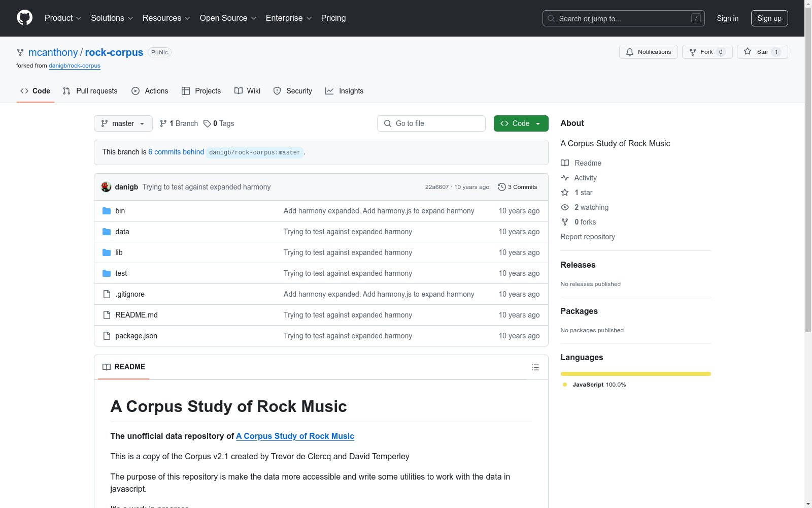Click Report repository link
Screen dimensions: 812x508
588,237
